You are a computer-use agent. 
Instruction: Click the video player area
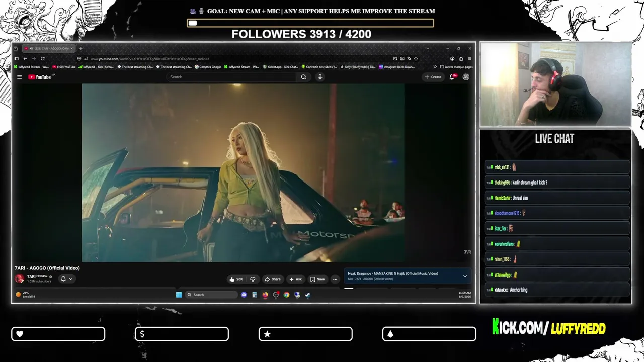pyautogui.click(x=243, y=172)
